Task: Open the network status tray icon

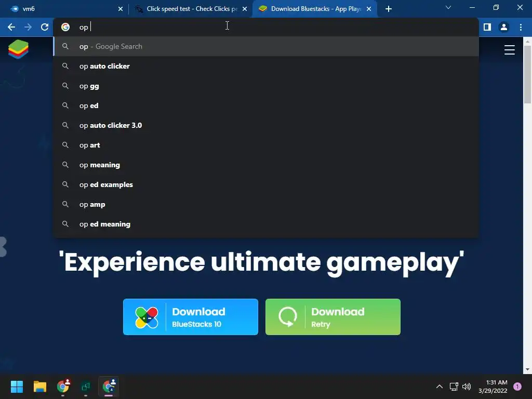Action: (454, 387)
